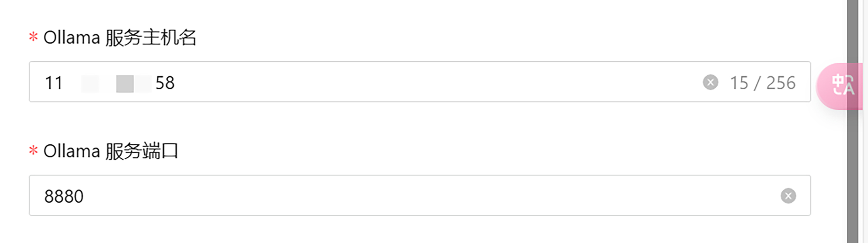Click the 15 / 256 character counter

(762, 82)
